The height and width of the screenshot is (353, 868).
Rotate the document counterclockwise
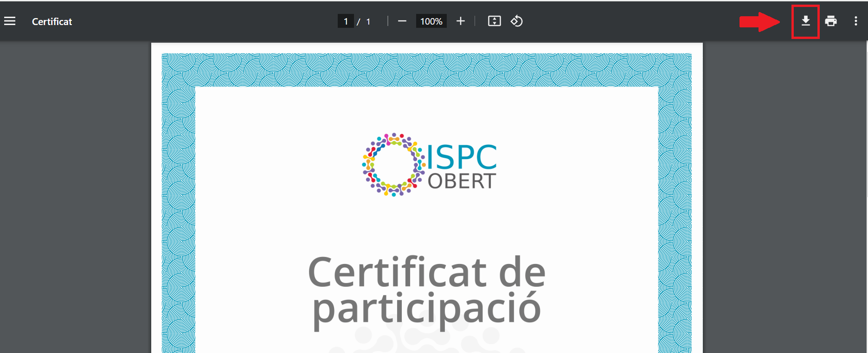coord(517,21)
